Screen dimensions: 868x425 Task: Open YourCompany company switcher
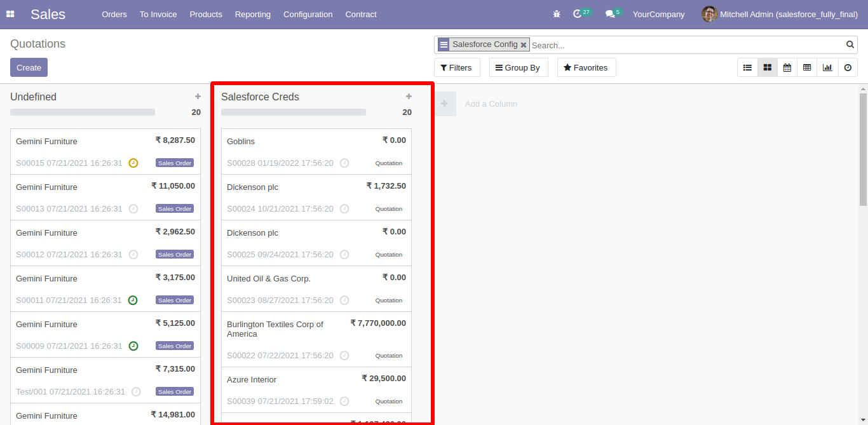[x=658, y=14]
